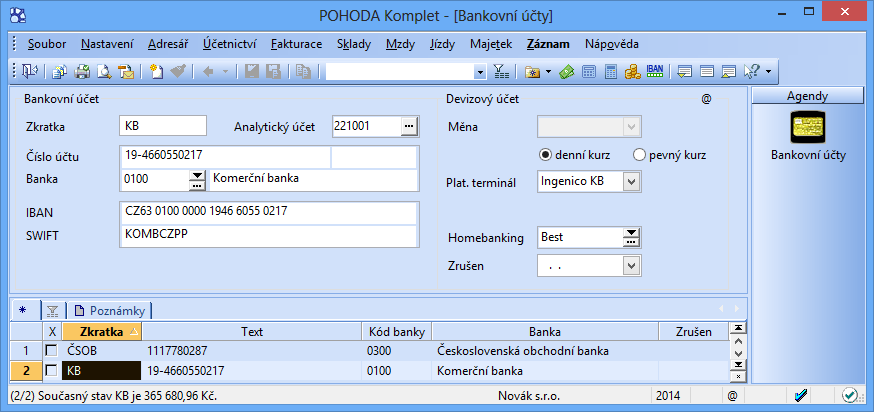Click the back arrow toolbar icon
The height and width of the screenshot is (412, 874).
pos(208,71)
